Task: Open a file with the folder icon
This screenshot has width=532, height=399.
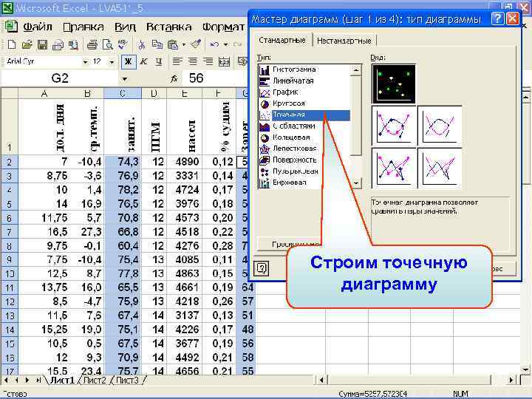Action: pyautogui.click(x=27, y=44)
